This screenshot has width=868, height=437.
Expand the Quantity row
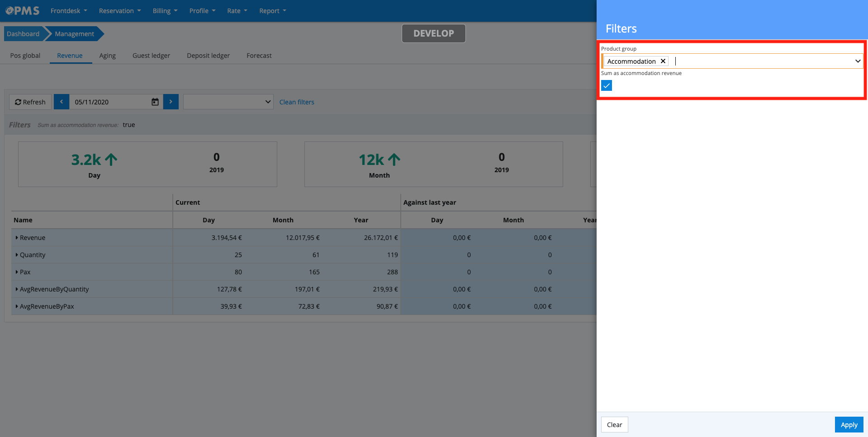pos(17,255)
